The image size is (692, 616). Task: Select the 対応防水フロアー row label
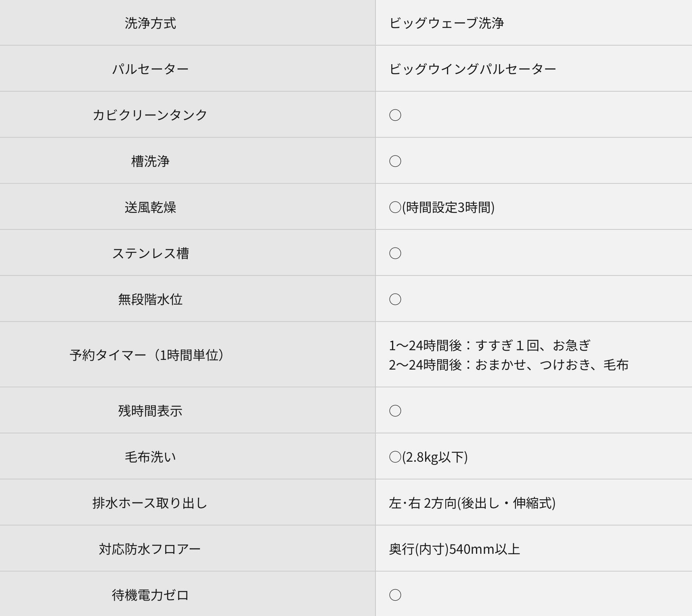(x=150, y=549)
